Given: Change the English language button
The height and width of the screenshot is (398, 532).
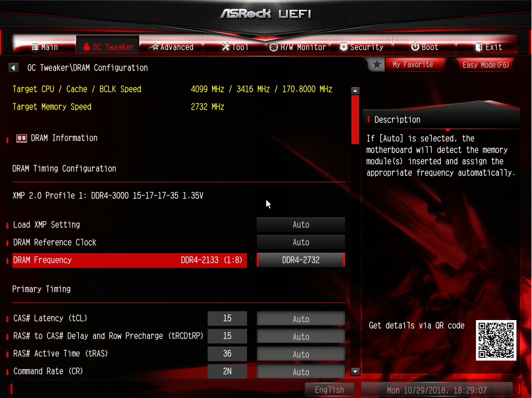Looking at the screenshot, I should tap(330, 390).
